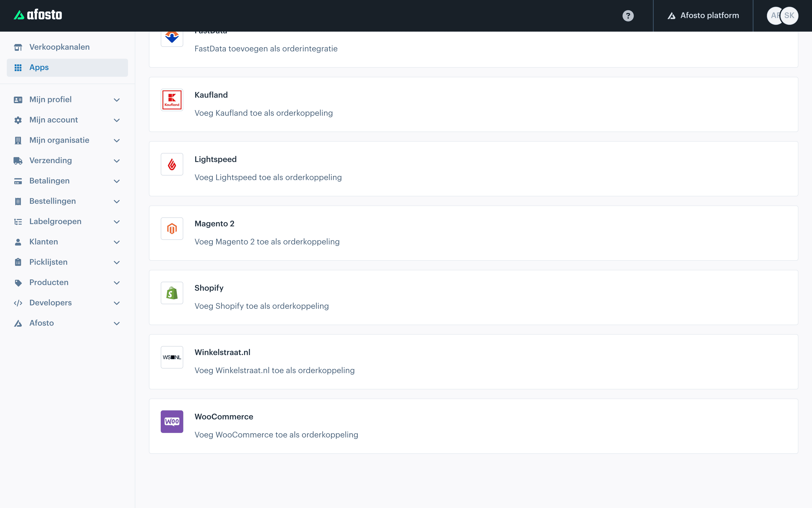The width and height of the screenshot is (812, 508).
Task: Click the Mijn account gear icon
Action: pos(18,120)
